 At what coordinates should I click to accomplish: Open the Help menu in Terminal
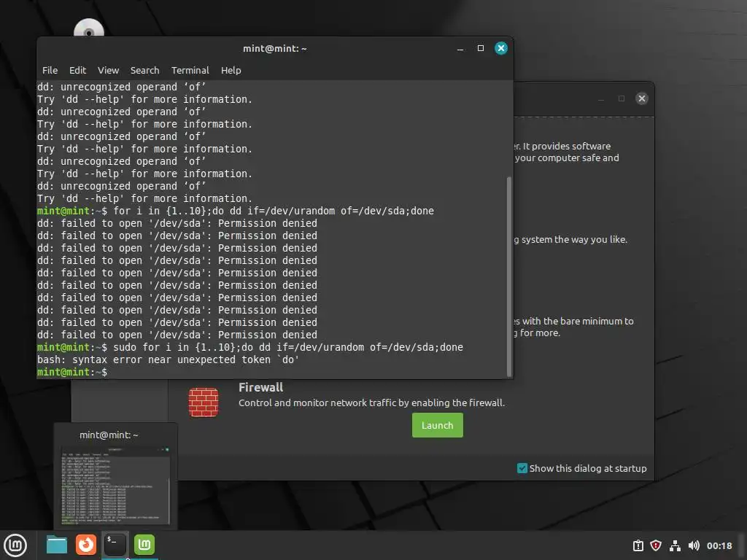(231, 71)
